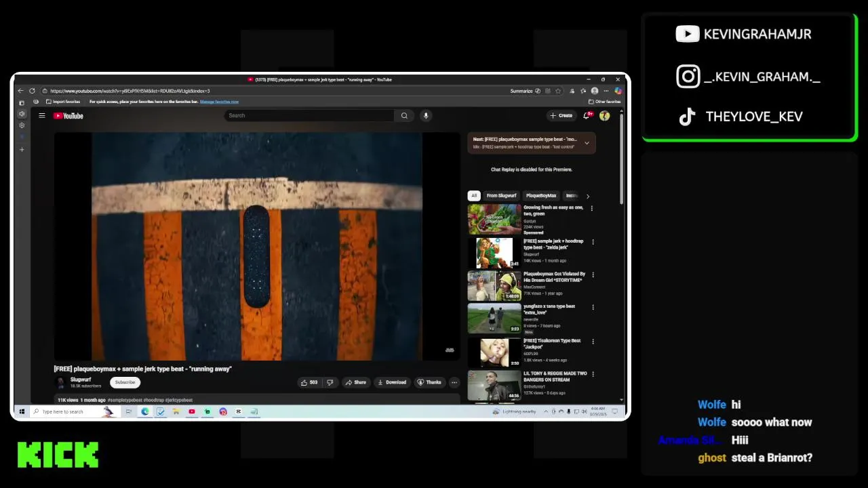The image size is (868, 488).
Task: Open options for 'zelda jerk' video
Action: pyautogui.click(x=593, y=242)
